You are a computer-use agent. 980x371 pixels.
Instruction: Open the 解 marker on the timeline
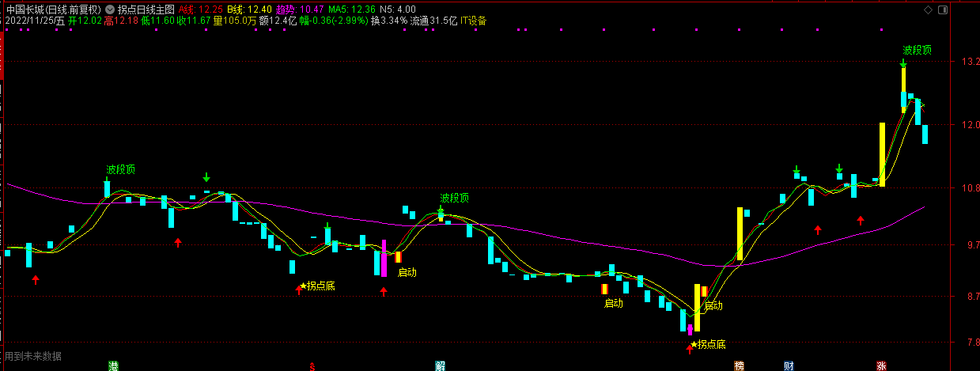(x=440, y=365)
